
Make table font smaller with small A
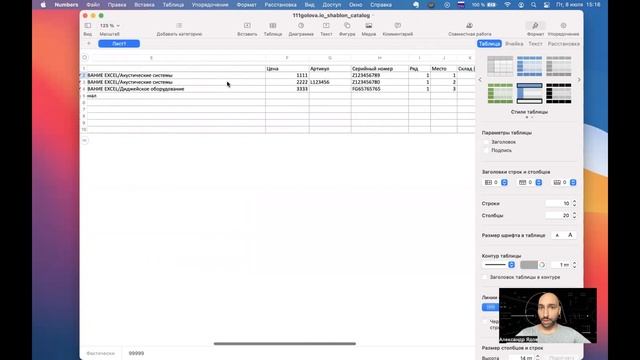[x=557, y=236]
